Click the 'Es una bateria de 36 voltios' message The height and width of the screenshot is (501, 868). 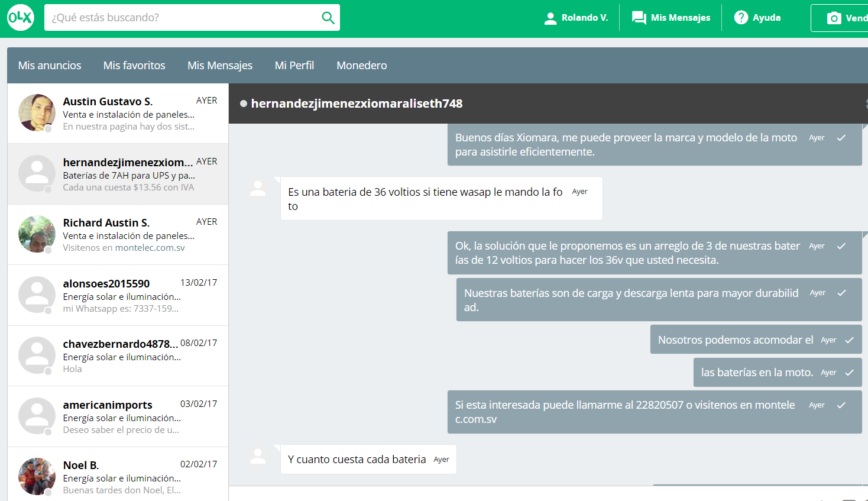[x=442, y=199]
